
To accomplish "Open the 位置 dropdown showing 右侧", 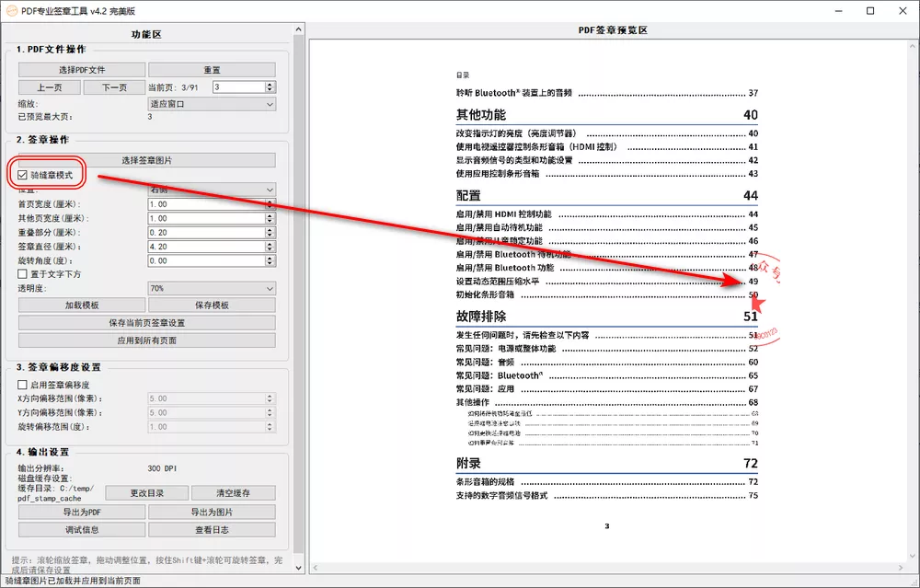I will [x=212, y=189].
